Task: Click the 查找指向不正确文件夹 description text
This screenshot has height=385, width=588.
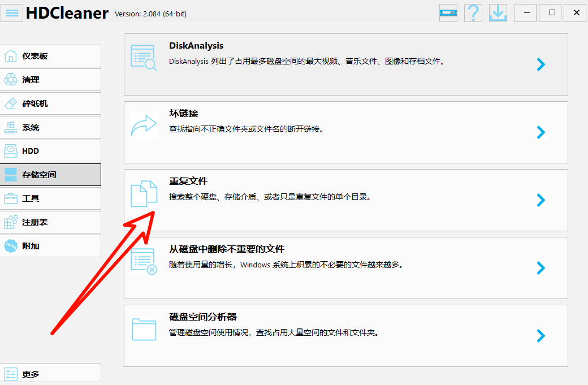Action: coord(247,129)
